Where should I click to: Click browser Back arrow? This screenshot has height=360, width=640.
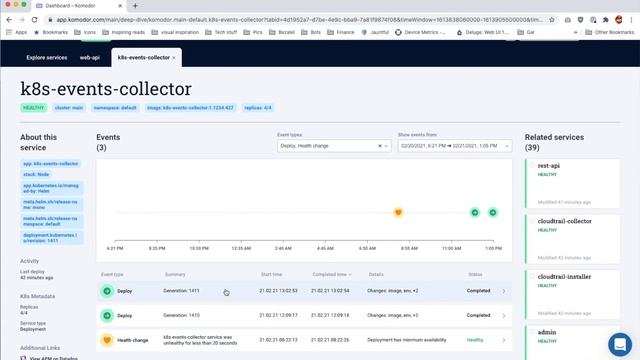tap(9, 20)
